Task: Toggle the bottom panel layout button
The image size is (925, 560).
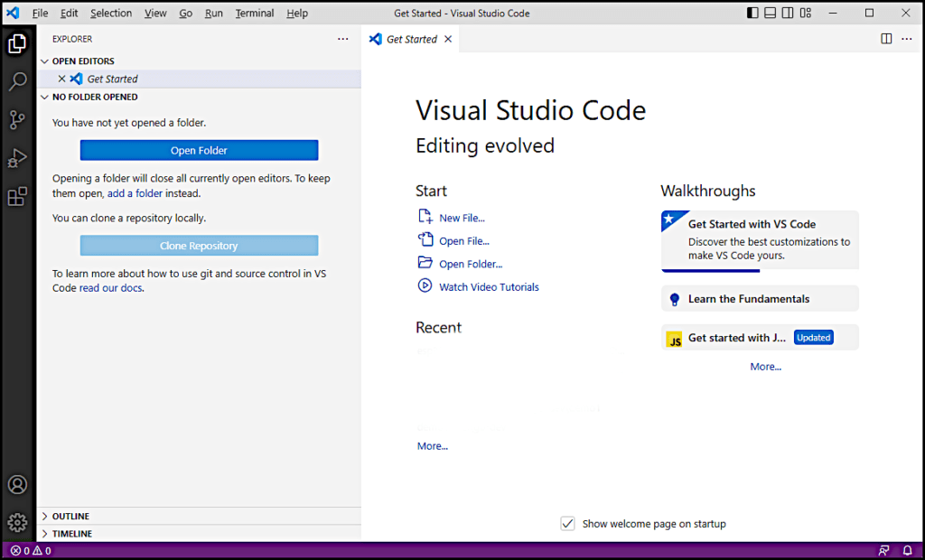Action: [x=771, y=14]
